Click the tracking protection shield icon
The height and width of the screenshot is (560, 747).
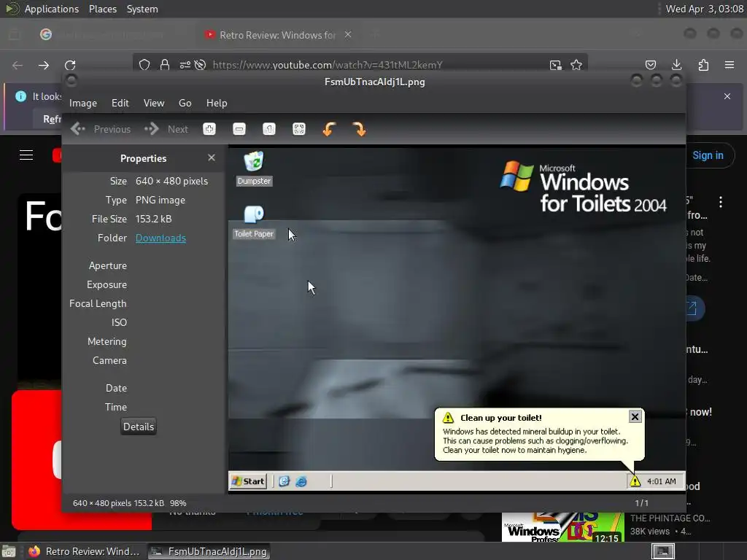(x=144, y=65)
